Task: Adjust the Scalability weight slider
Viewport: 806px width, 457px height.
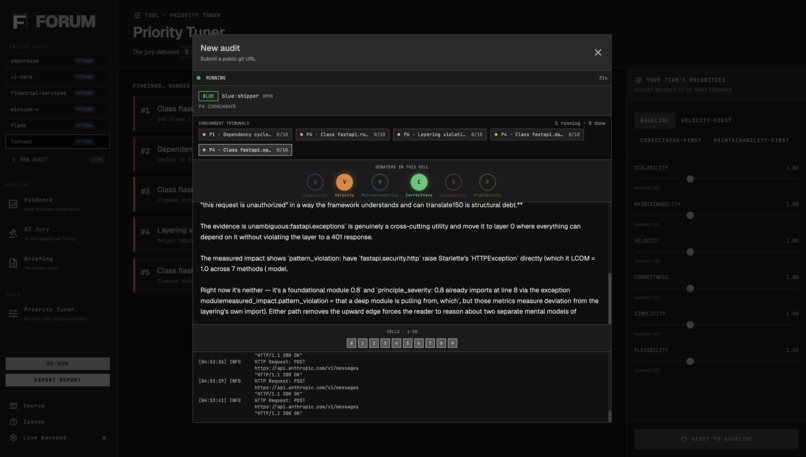Action: (x=690, y=179)
